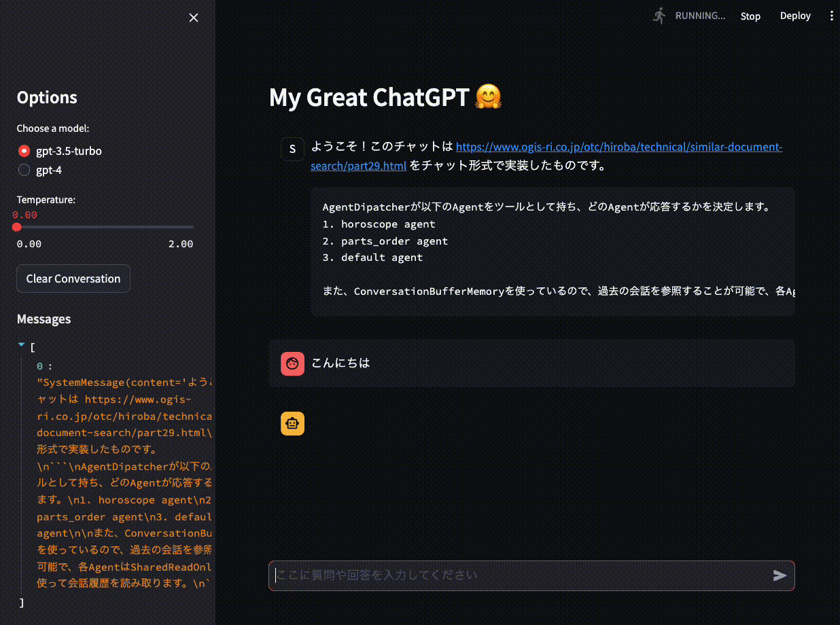Select the gpt-3.5-turbo model
Image resolution: width=840 pixels, height=625 pixels.
tap(59, 151)
